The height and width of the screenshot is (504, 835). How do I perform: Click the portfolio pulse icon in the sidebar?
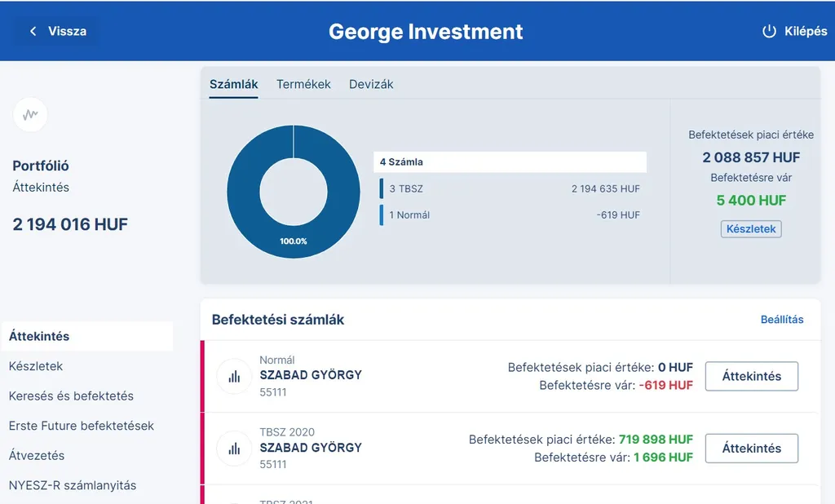[x=30, y=115]
